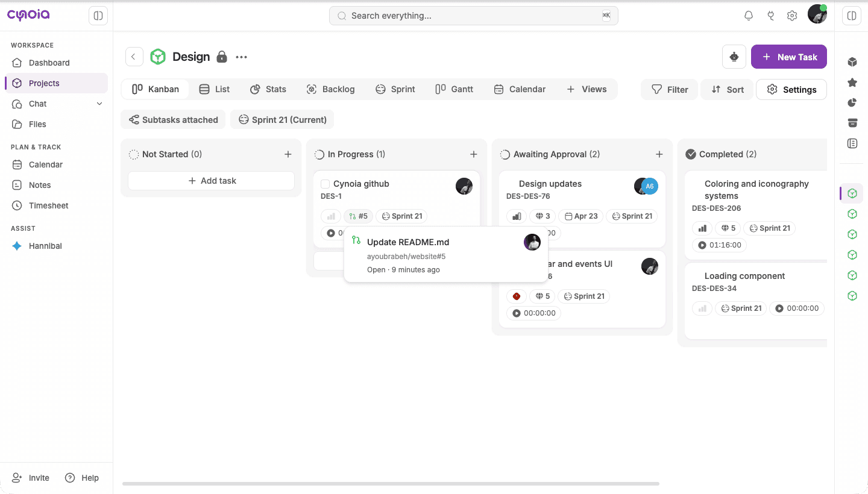This screenshot has height=494, width=868.
Task: Open the notifications bell
Action: click(749, 16)
